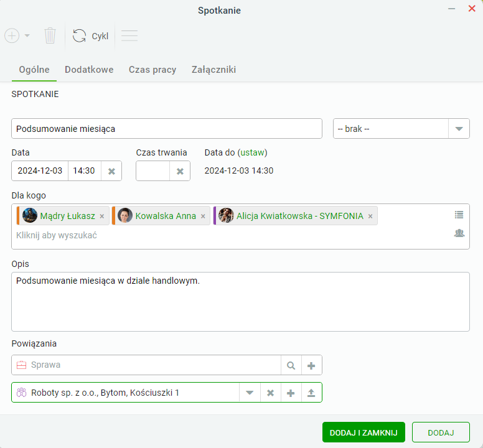Click the contractor field Roboty sp. z o.o.
The image size is (483, 448).
125,393
